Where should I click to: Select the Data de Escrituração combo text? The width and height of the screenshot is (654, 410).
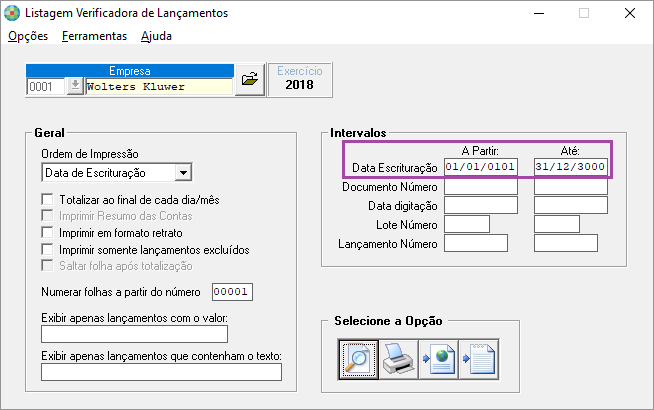tap(95, 173)
